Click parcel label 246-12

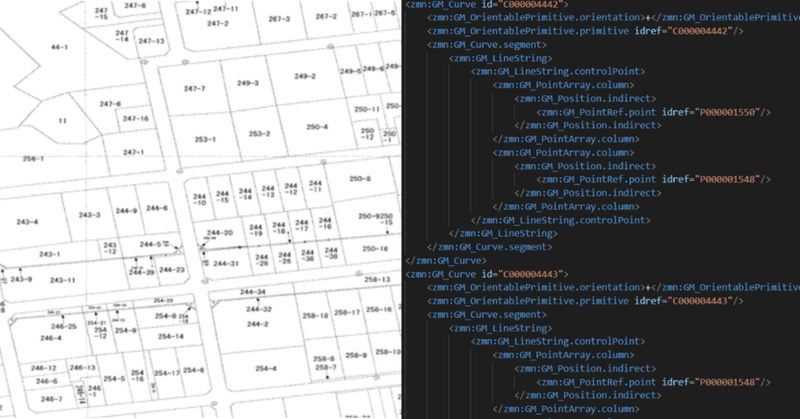coord(43,368)
